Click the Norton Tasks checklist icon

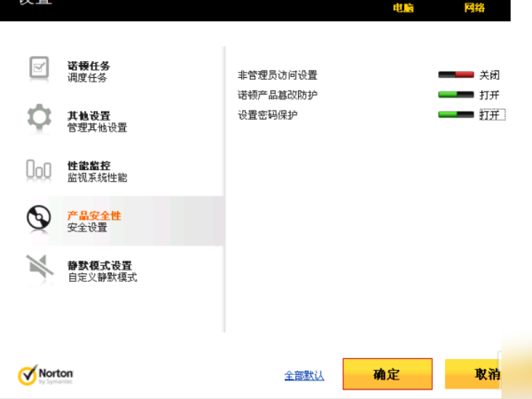click(39, 68)
